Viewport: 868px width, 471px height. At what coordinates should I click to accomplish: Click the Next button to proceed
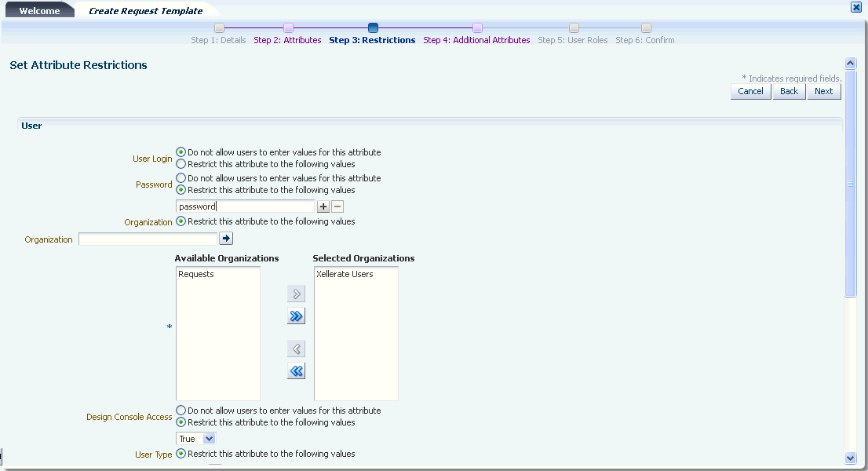(x=823, y=90)
